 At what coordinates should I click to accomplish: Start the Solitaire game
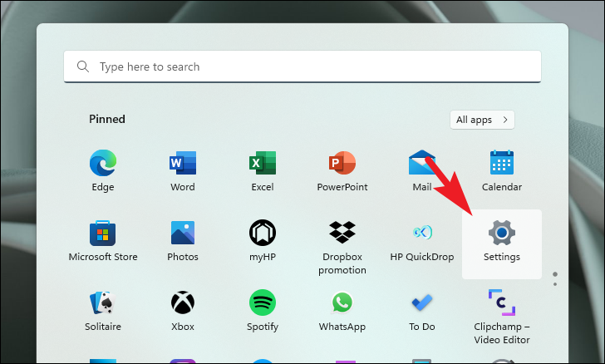coord(103,303)
